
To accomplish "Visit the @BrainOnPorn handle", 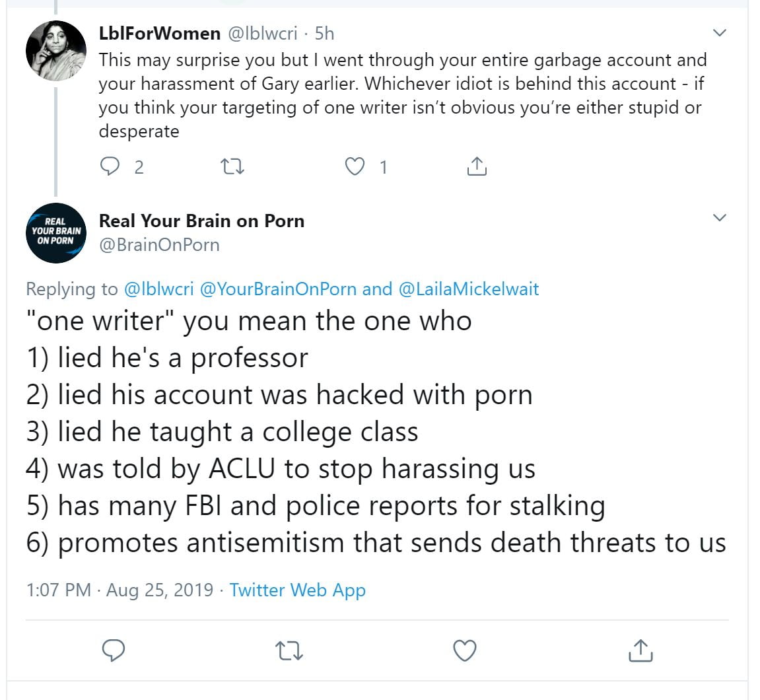I will [x=159, y=245].
